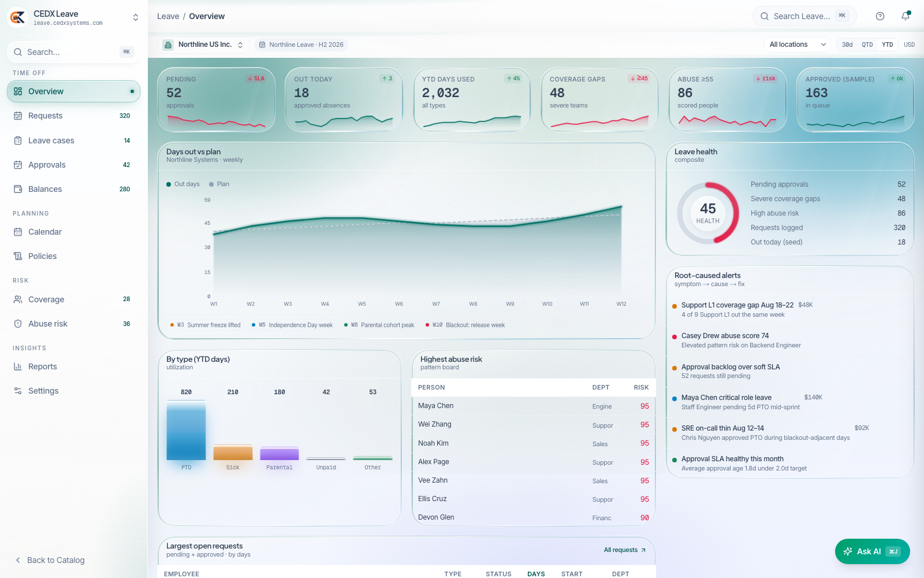Click the magnifier icon in Search Leave
The height and width of the screenshot is (578, 924).
pyautogui.click(x=765, y=16)
